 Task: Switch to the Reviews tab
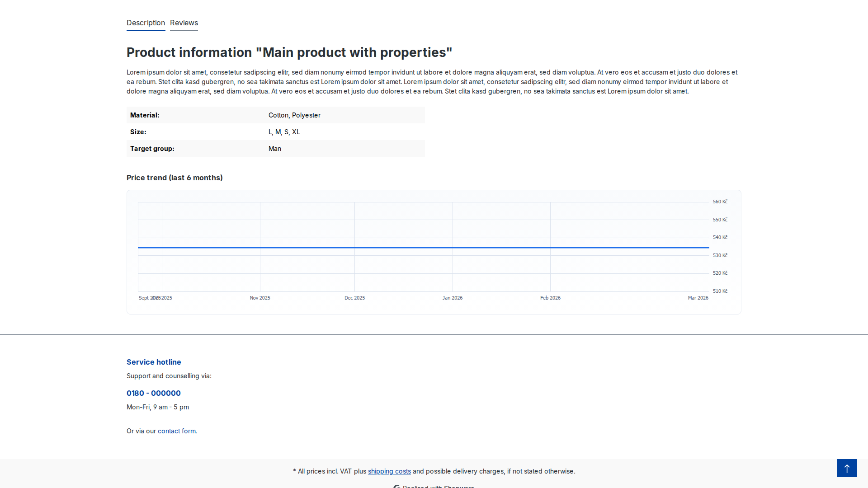tap(184, 23)
